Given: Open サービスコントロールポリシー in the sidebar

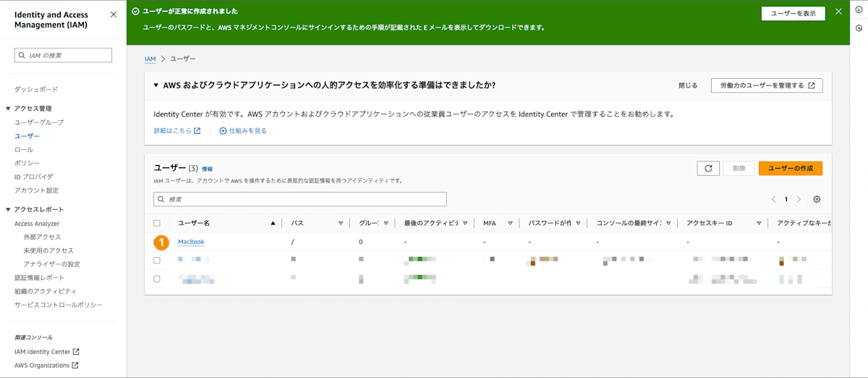Looking at the screenshot, I should point(59,305).
